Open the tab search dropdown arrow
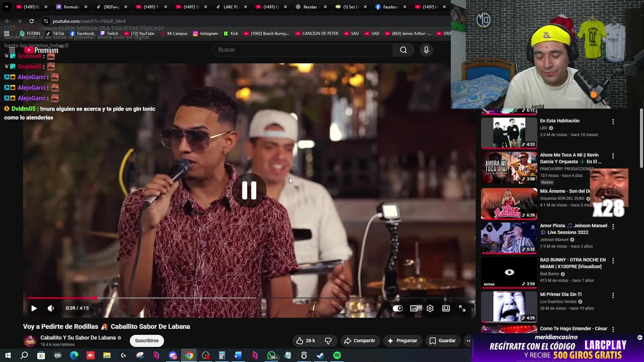The image size is (644, 362). point(7,7)
